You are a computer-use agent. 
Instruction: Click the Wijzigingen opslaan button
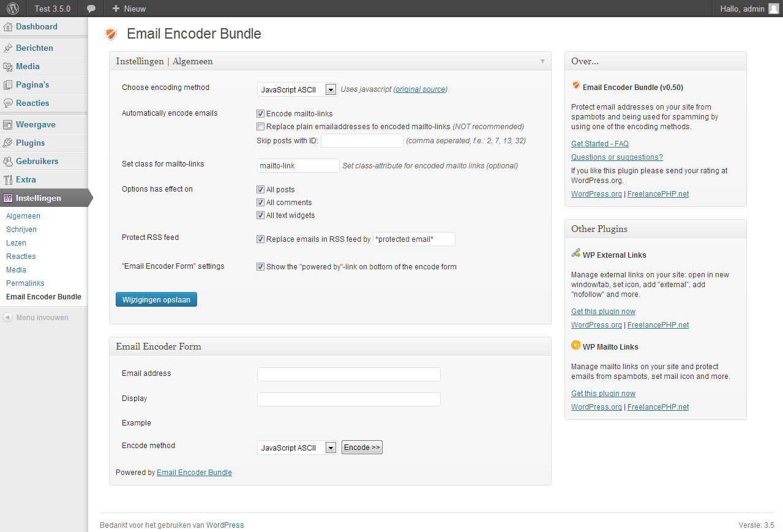[156, 299]
